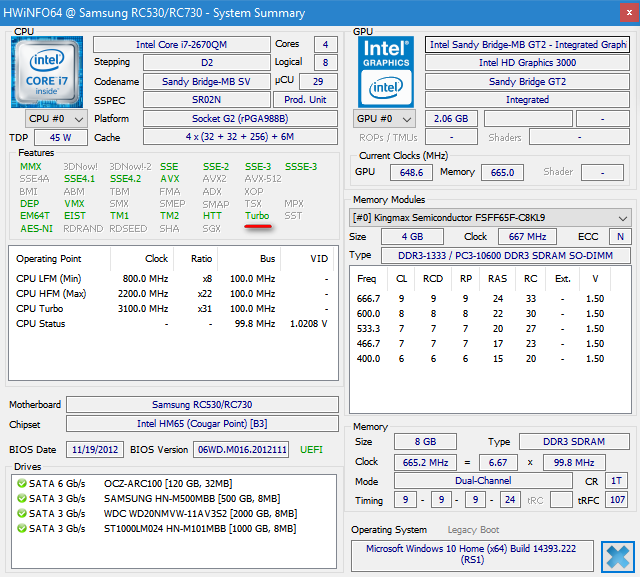Click green check icon beside ST1000LM024 drive
The image size is (640, 577).
(22, 528)
